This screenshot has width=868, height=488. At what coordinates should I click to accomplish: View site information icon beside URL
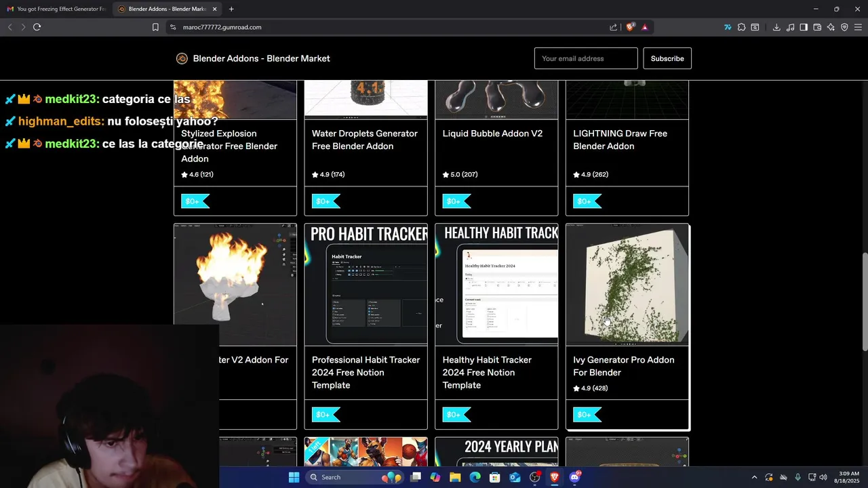click(173, 27)
